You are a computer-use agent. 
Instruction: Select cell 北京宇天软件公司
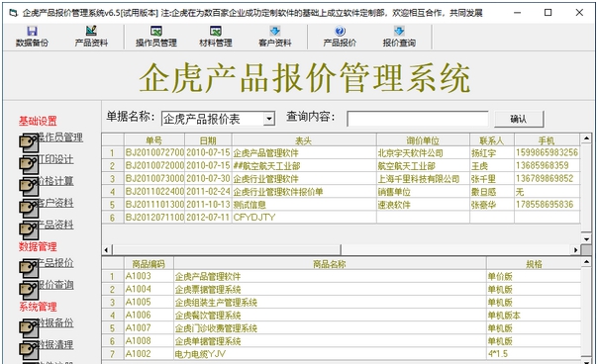(423, 153)
